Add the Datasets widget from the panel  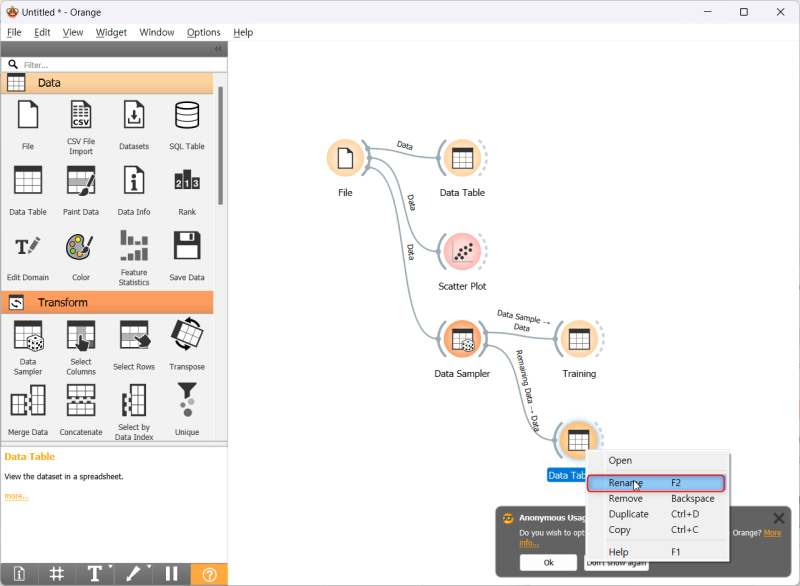pos(134,125)
